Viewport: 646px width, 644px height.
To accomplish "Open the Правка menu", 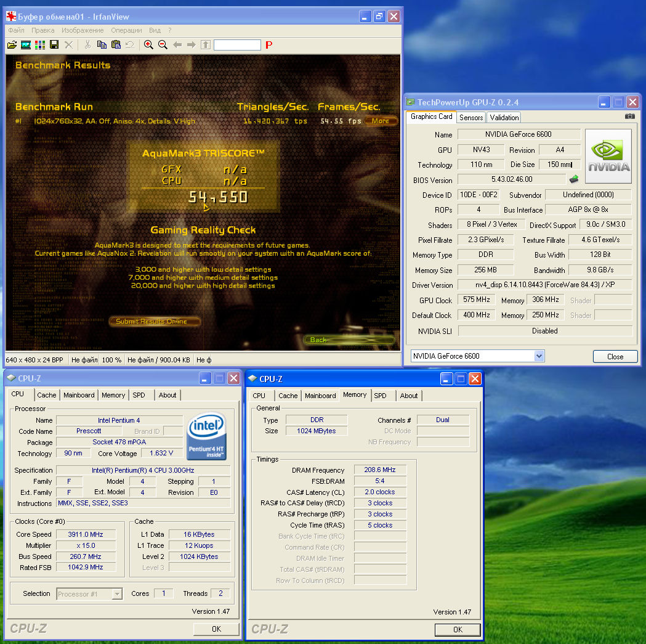I will pyautogui.click(x=43, y=30).
